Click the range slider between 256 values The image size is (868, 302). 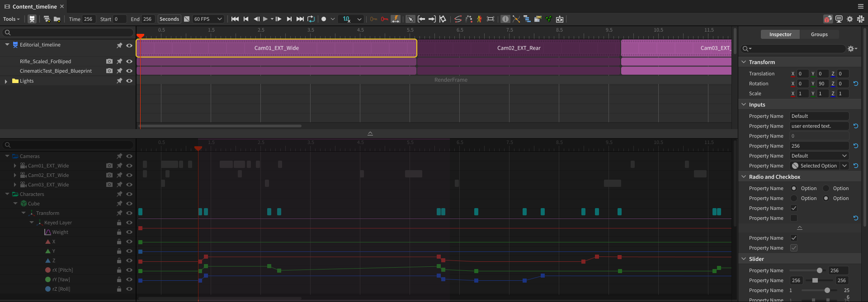[x=819, y=280]
